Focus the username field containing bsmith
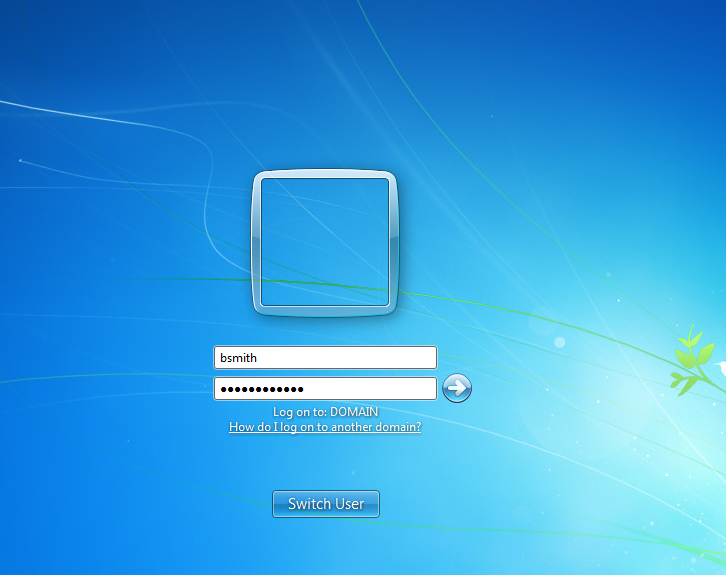The height and width of the screenshot is (575, 726). coord(325,357)
